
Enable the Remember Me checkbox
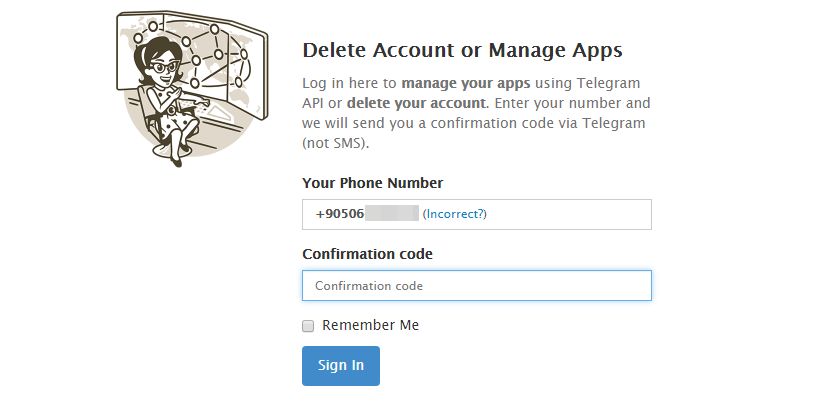click(x=309, y=326)
